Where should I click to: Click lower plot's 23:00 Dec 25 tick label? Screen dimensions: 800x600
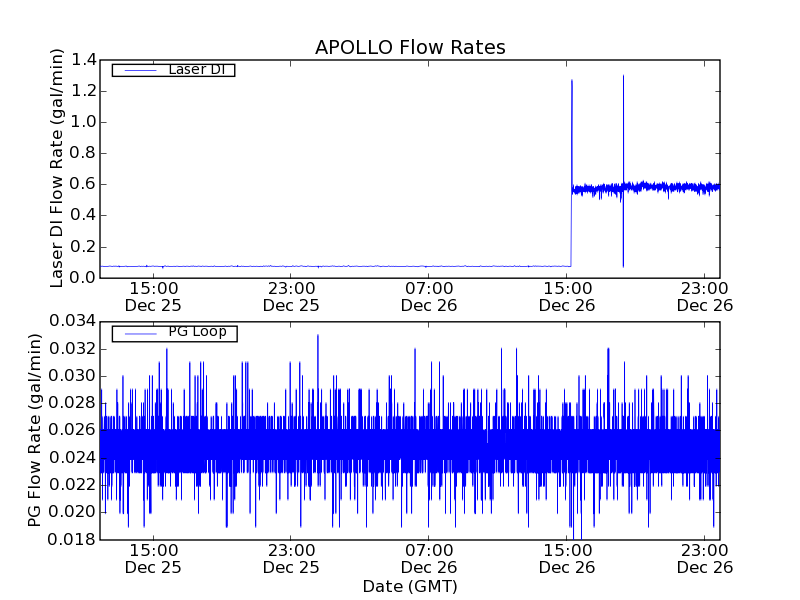(x=291, y=558)
